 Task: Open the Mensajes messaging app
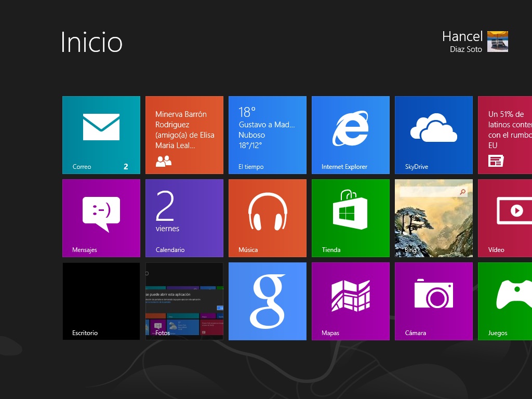(101, 218)
